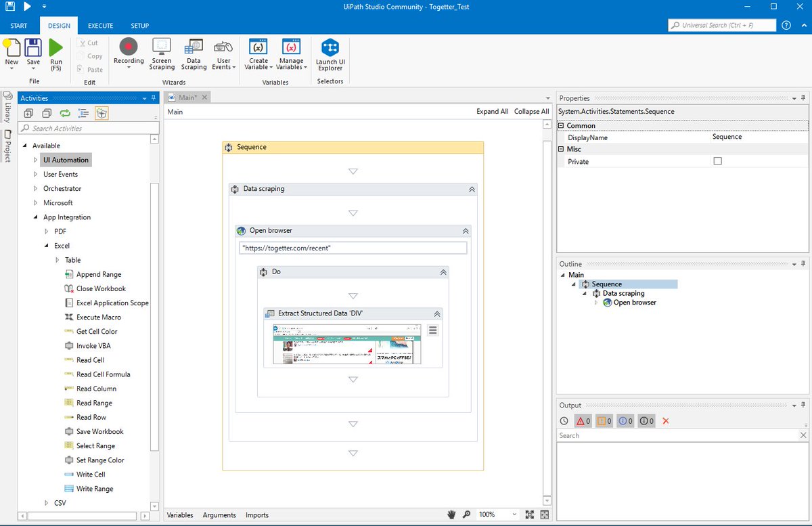Switch to the SETUP tab
Viewport: 812px width, 526px height.
pyautogui.click(x=140, y=26)
